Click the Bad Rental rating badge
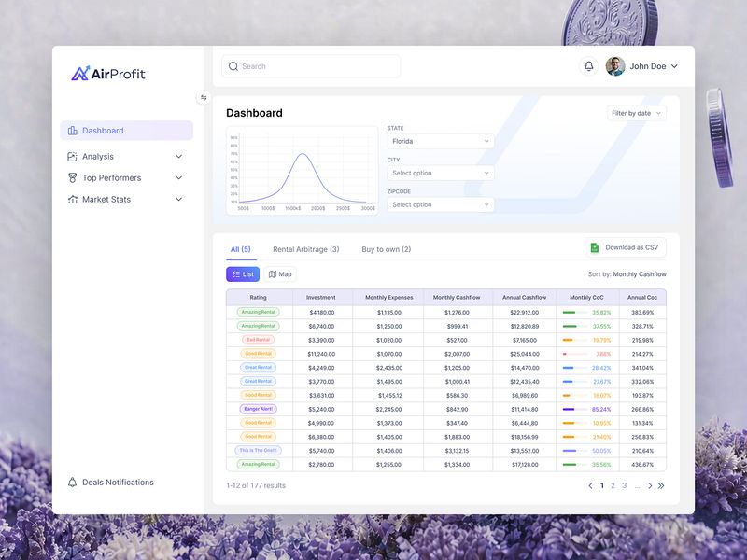Image resolution: width=747 pixels, height=560 pixels. pyautogui.click(x=259, y=340)
